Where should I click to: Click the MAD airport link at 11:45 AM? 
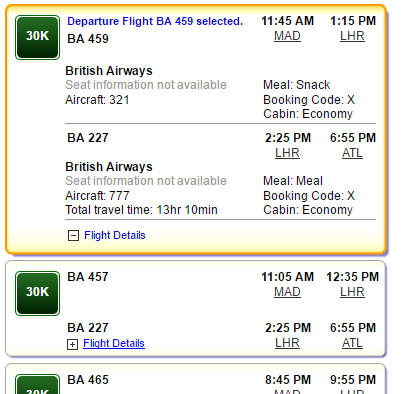(287, 36)
